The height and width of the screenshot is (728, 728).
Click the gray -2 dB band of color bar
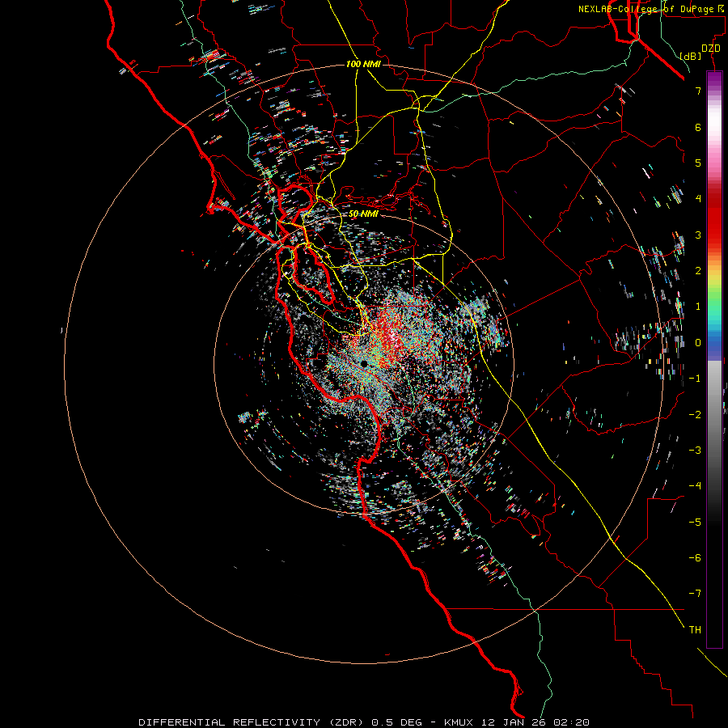coord(714,415)
